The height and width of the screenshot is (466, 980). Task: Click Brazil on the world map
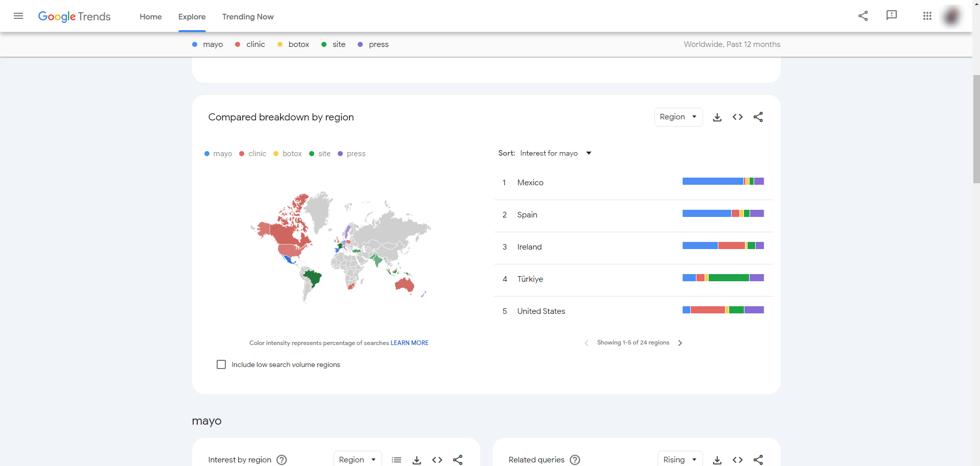click(313, 279)
